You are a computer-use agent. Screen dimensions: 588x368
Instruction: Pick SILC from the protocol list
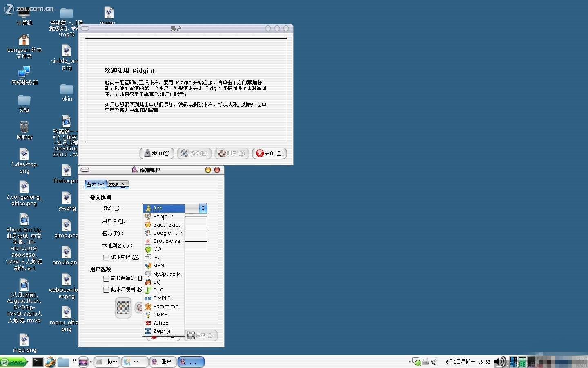click(164, 290)
